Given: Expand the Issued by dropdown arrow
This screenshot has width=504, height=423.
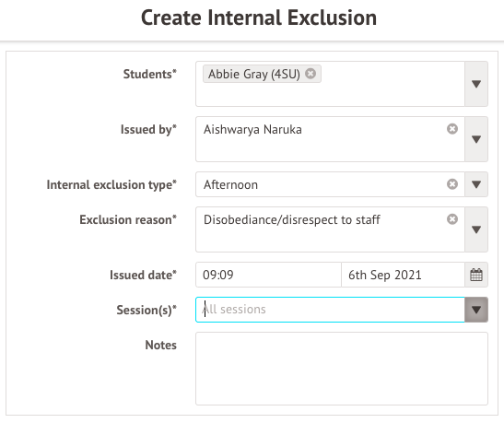Looking at the screenshot, I should click(476, 139).
